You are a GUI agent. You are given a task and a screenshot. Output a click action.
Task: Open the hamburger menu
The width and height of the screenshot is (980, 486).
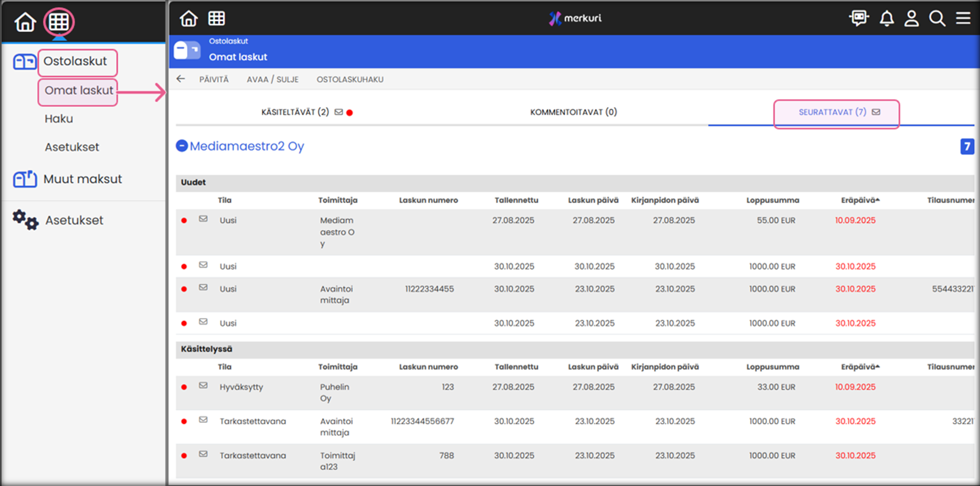pos(963,19)
